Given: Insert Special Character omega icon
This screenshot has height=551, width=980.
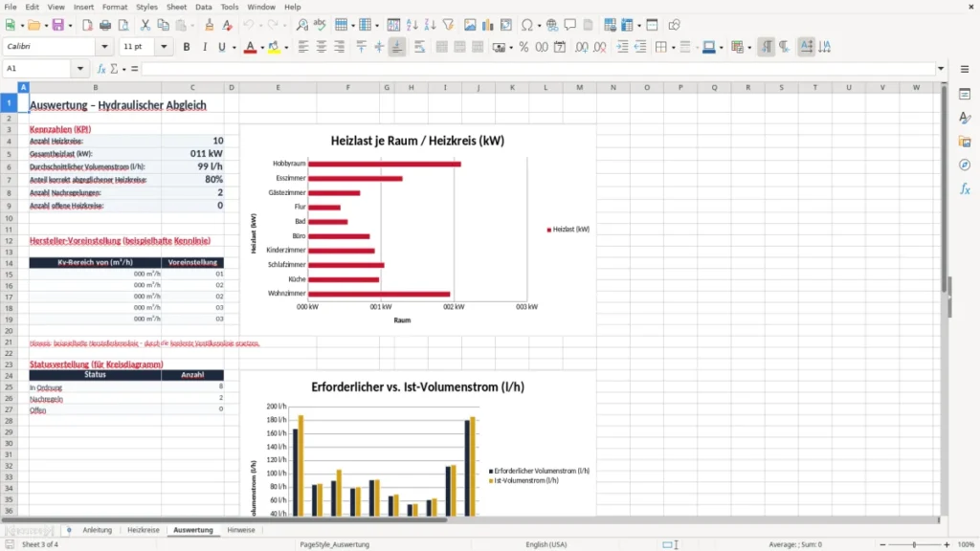Looking at the screenshot, I should coord(527,25).
